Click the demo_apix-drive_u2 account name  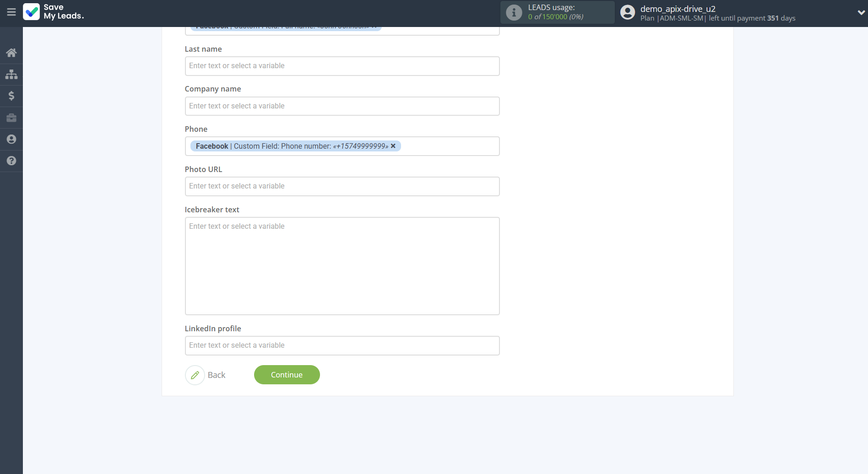(678, 9)
